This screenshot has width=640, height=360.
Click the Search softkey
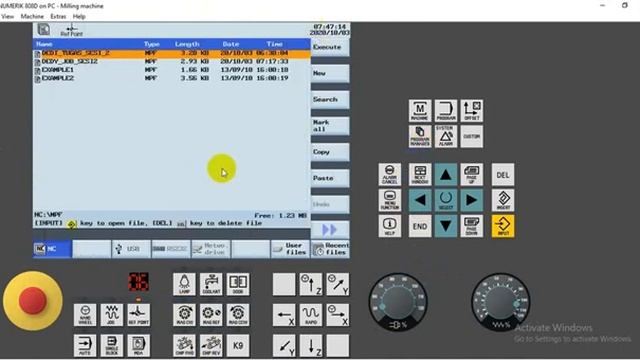coord(330,100)
